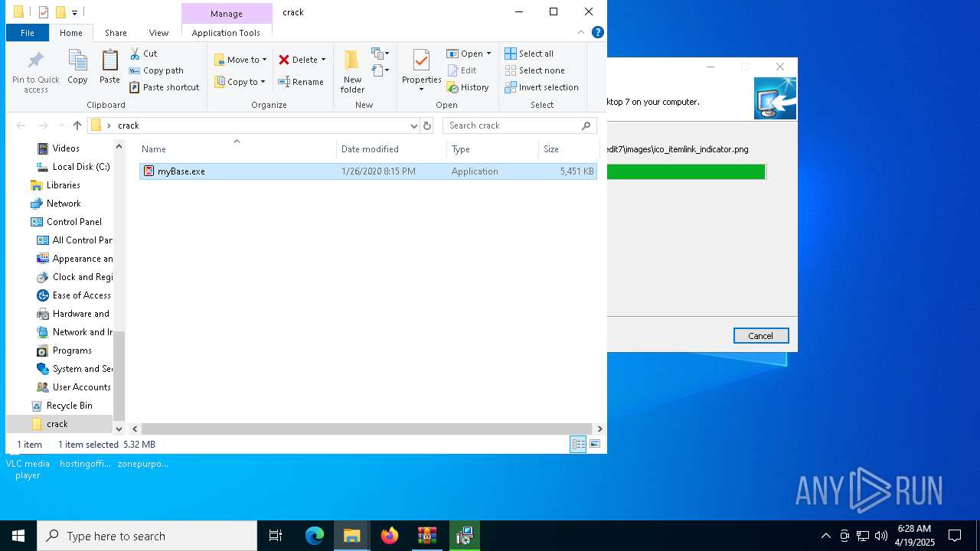Switch to Details view layout
This screenshot has height=551, width=980.
[578, 445]
